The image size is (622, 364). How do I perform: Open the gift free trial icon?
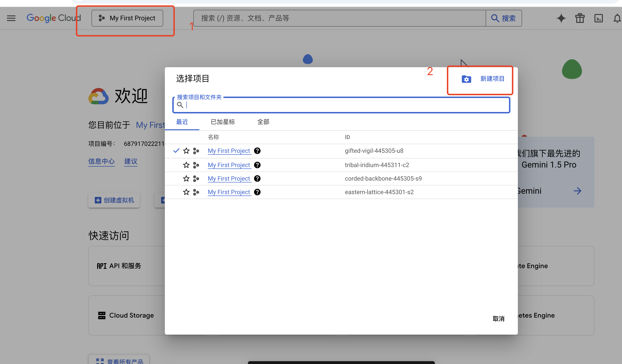pos(580,18)
